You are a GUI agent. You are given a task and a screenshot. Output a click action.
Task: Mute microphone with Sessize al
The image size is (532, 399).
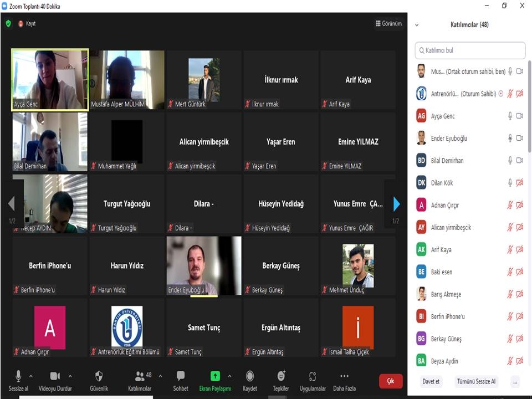[18, 376]
